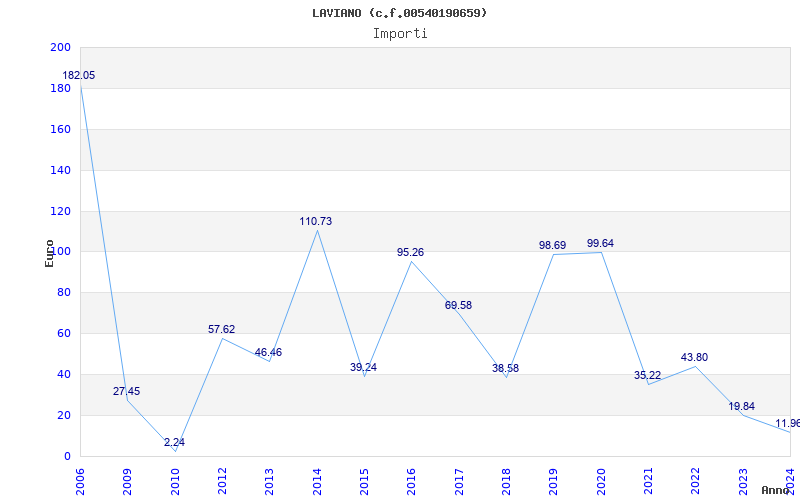The width and height of the screenshot is (800, 500).
Task: Click the 2.24 value label
Action: (174, 442)
